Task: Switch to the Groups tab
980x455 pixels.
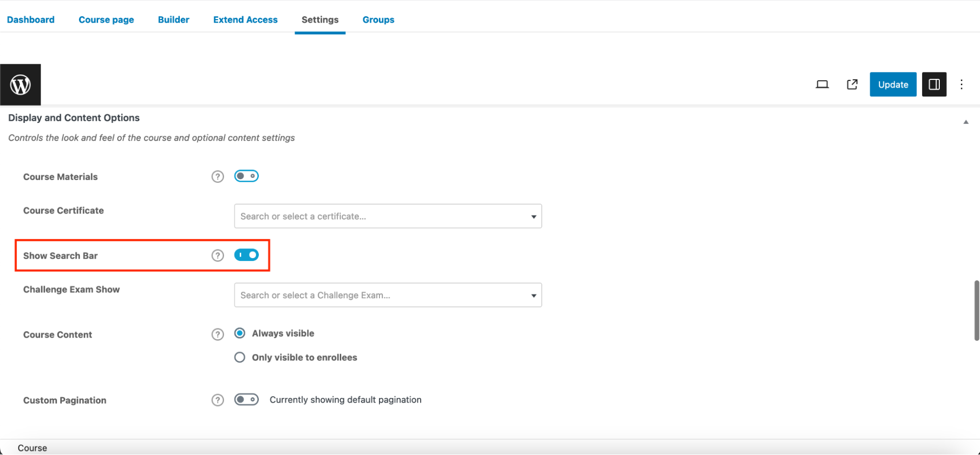Action: click(x=378, y=20)
